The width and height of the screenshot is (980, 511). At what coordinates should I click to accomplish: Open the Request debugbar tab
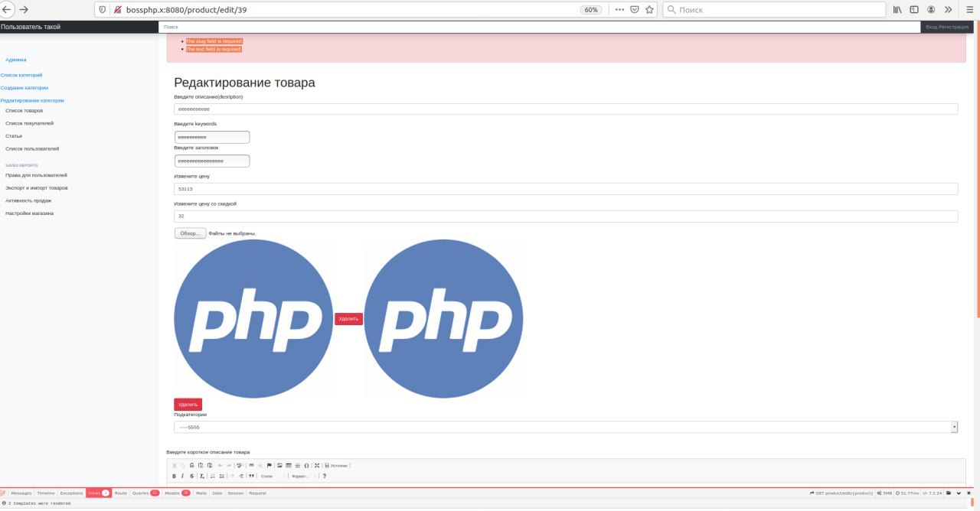257,493
